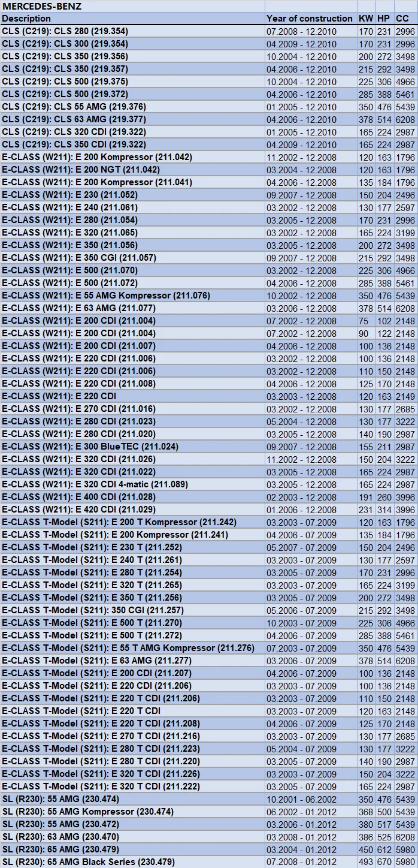The width and height of the screenshot is (418, 868).
Task: Select E 55 T AMG Kompressor (211.276) row
Action: 209,648
